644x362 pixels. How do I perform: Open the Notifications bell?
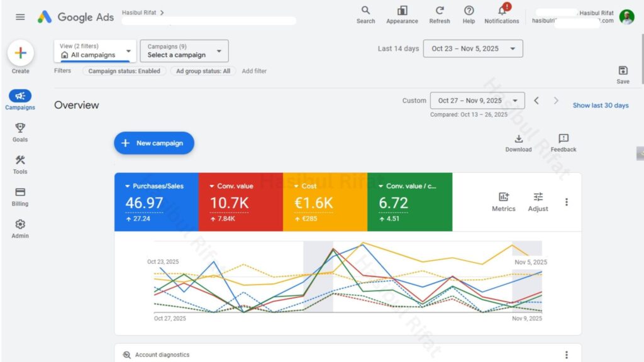(502, 11)
